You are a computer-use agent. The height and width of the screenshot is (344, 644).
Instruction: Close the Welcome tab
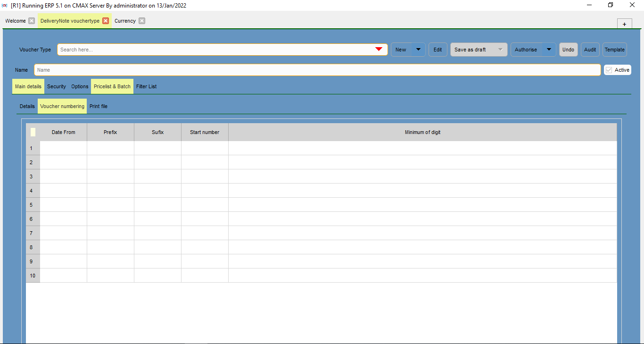click(x=32, y=21)
